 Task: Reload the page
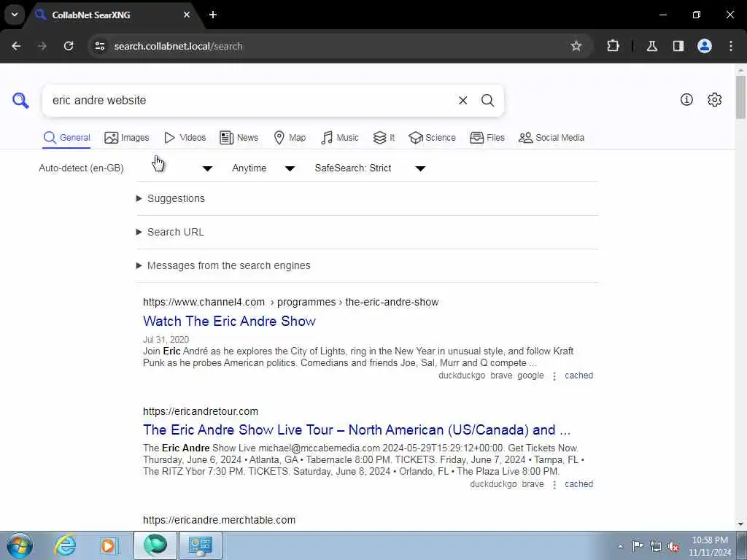(69, 46)
